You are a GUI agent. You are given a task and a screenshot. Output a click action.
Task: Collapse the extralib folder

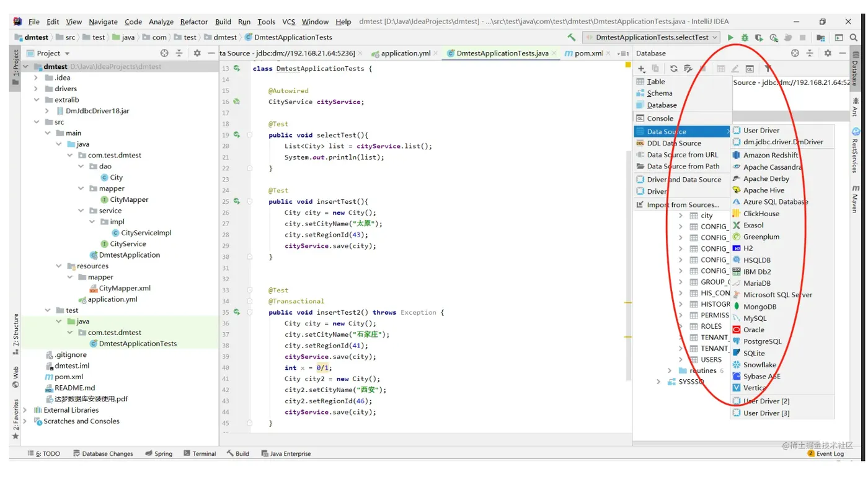click(37, 100)
